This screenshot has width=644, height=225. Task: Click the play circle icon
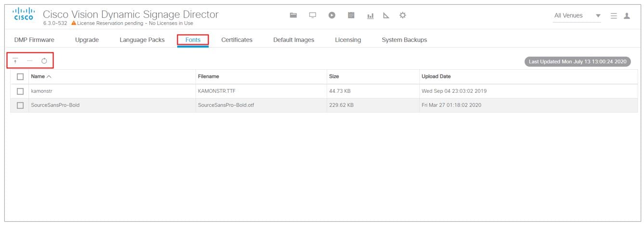coord(332,15)
